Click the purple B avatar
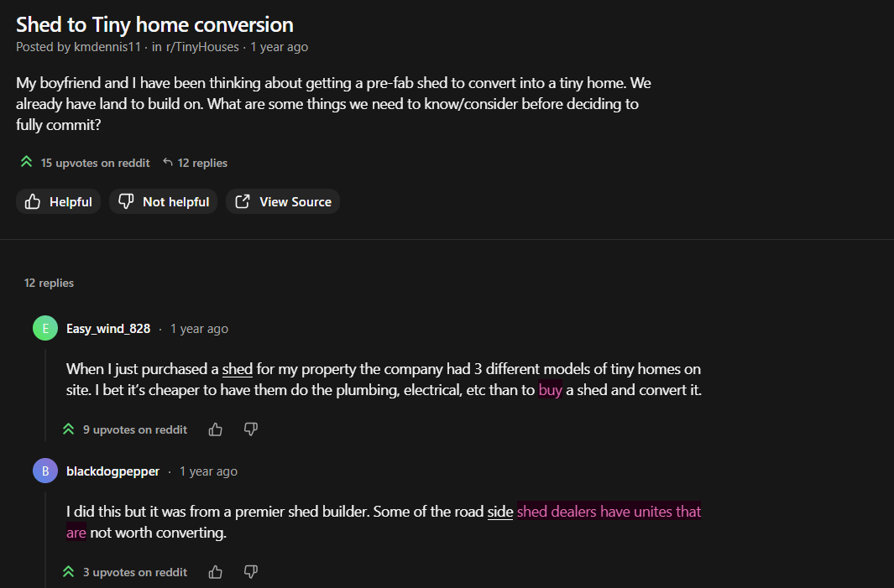894x588 pixels. [45, 471]
